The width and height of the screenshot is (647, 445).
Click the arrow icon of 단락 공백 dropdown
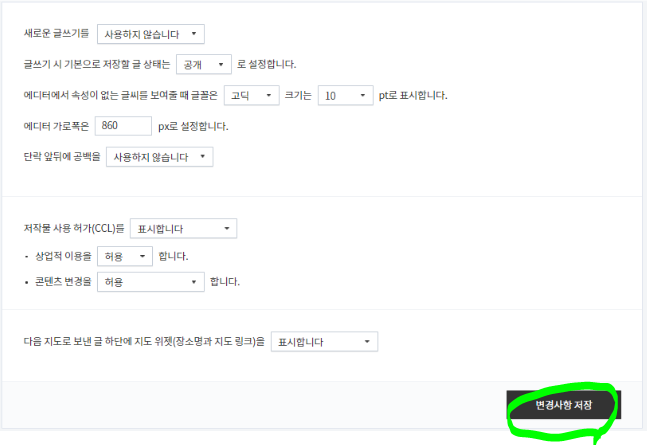coord(203,156)
